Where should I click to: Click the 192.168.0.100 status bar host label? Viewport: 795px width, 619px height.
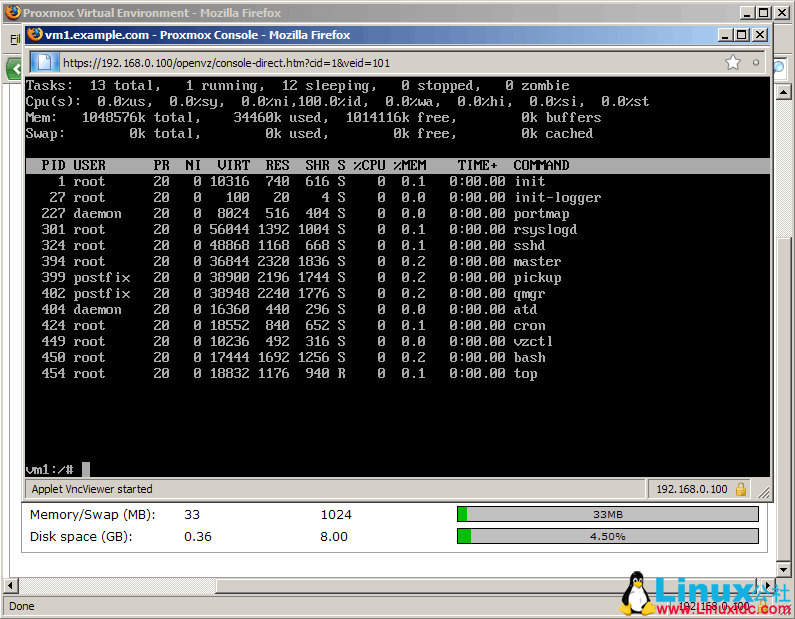(x=690, y=489)
